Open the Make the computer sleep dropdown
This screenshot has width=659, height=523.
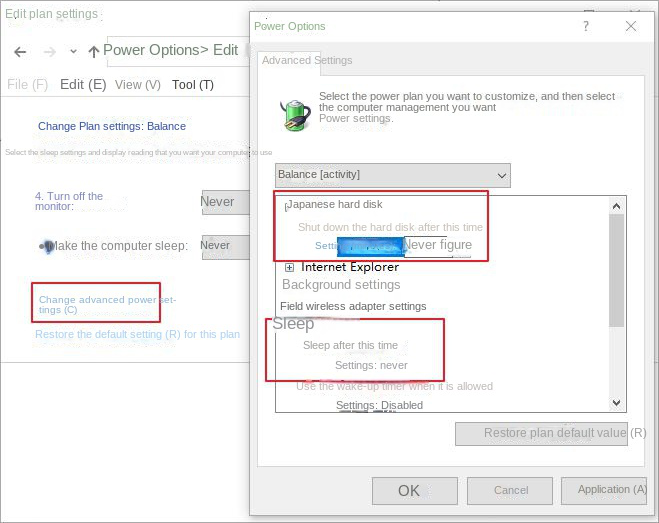coord(225,246)
